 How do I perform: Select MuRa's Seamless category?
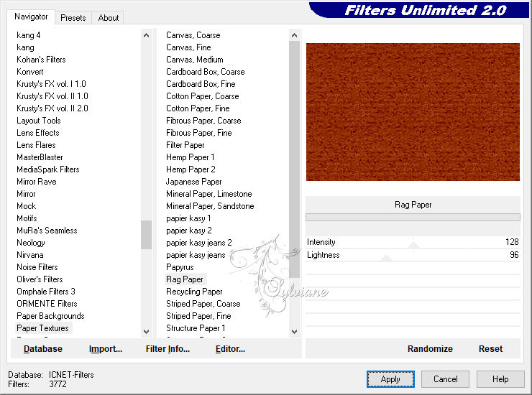tap(47, 231)
